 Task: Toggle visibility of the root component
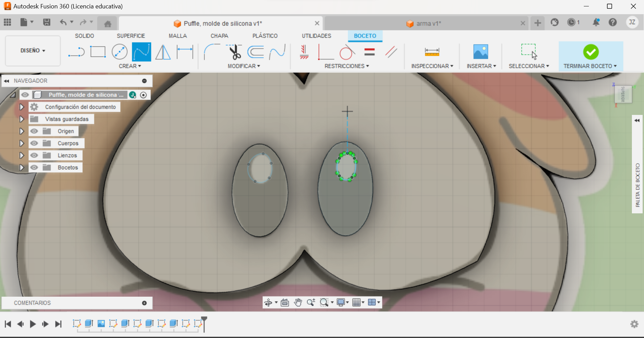pos(25,95)
